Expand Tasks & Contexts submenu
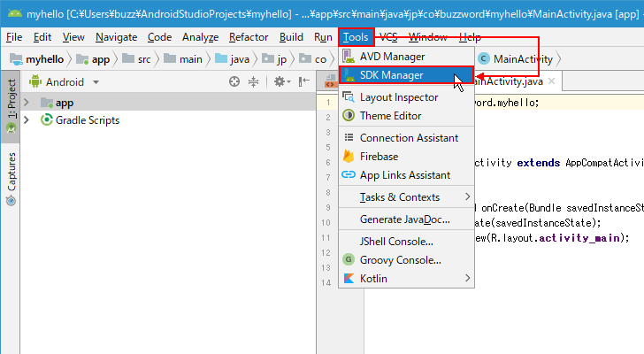The width and height of the screenshot is (644, 354). [406, 197]
